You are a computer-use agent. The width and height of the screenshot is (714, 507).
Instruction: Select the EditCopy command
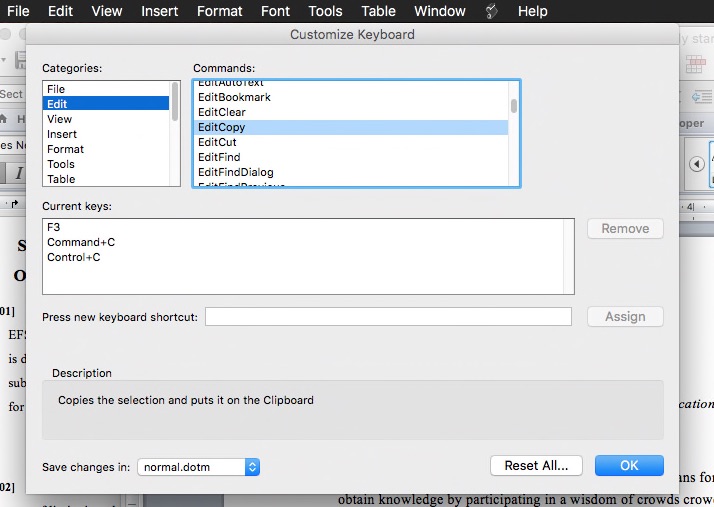pyautogui.click(x=351, y=127)
